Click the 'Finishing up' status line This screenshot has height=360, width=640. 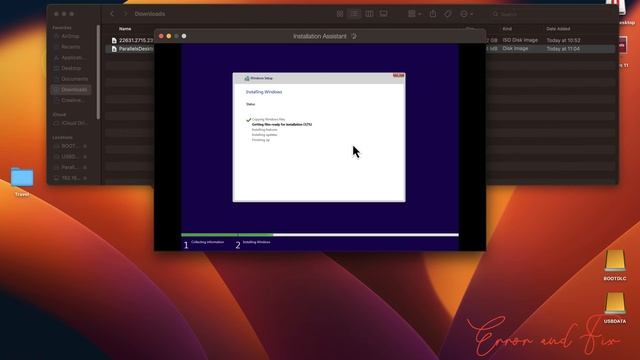pyautogui.click(x=261, y=140)
